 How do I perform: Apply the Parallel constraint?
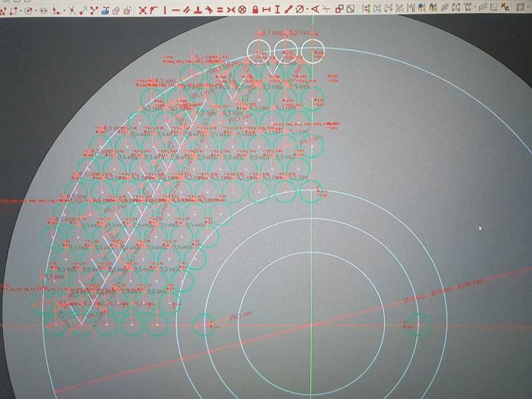[x=186, y=10]
